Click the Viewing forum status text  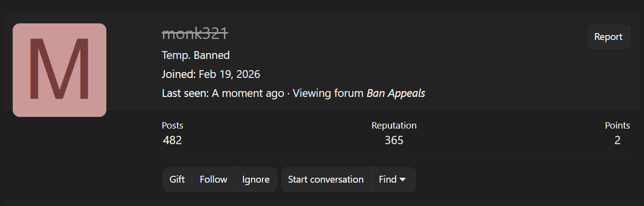(328, 93)
